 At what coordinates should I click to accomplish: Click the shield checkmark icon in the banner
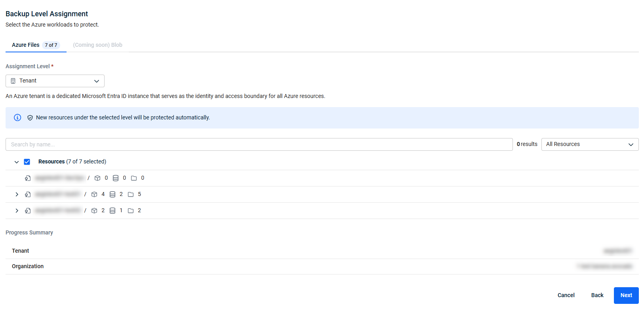coord(30,118)
